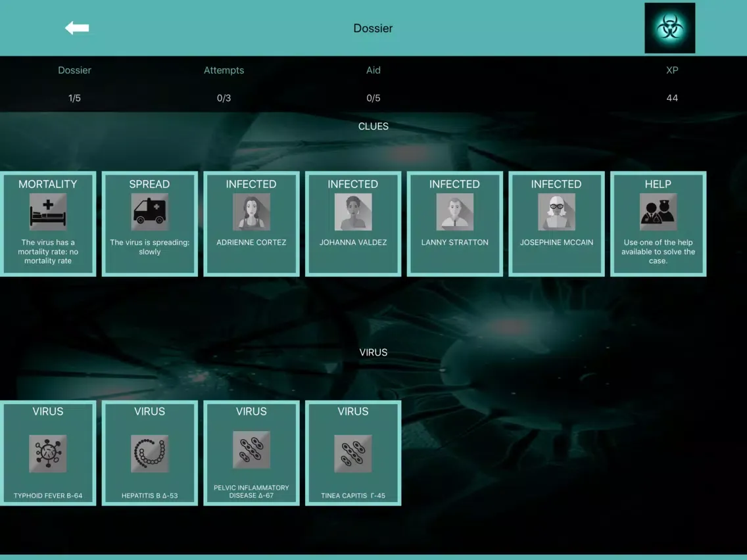
Task: Click the VIRUS section heading
Action: point(373,352)
